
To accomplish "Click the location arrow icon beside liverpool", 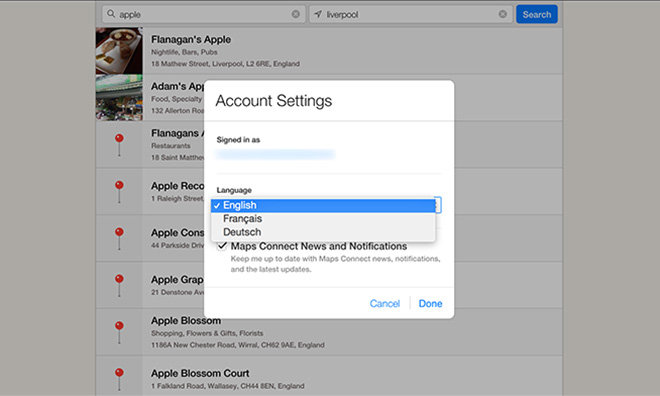I will click(318, 14).
